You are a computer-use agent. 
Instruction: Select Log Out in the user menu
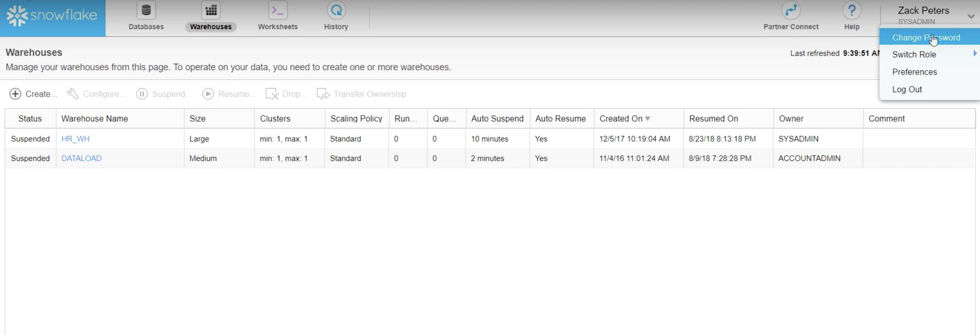tap(907, 90)
